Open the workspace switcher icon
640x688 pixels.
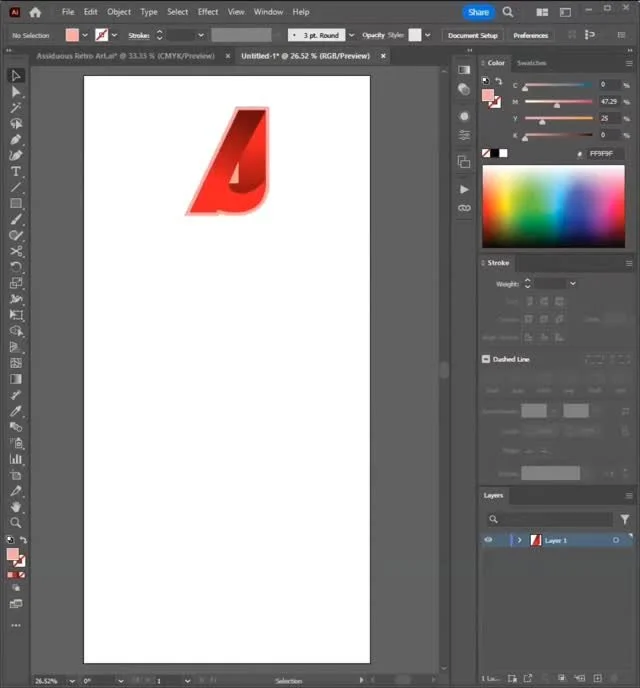pos(565,12)
